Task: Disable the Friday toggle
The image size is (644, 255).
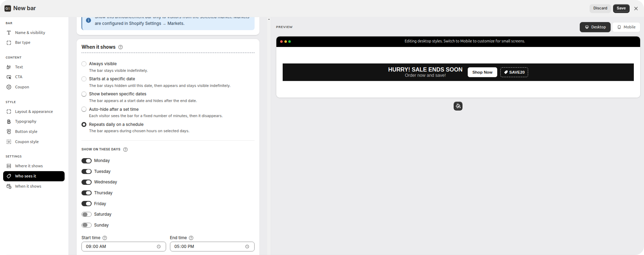Action: coord(86,204)
